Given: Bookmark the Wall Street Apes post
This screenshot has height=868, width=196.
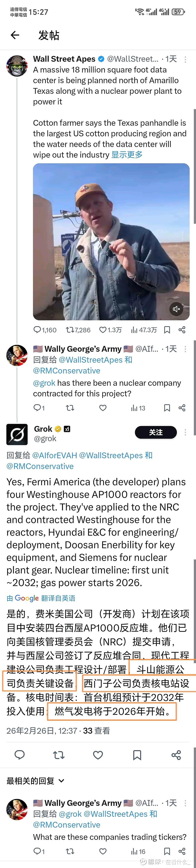Looking at the screenshot, I should 167,330.
